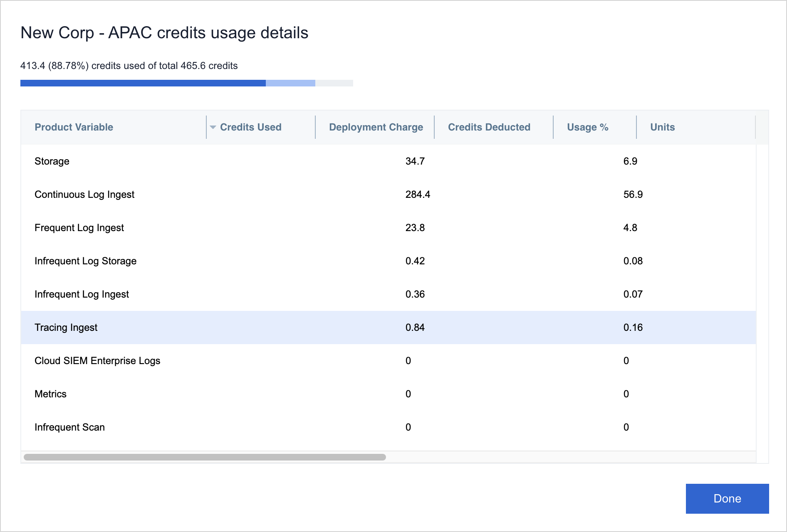
Task: Select the Continuous Log Ingest row
Action: click(x=84, y=195)
